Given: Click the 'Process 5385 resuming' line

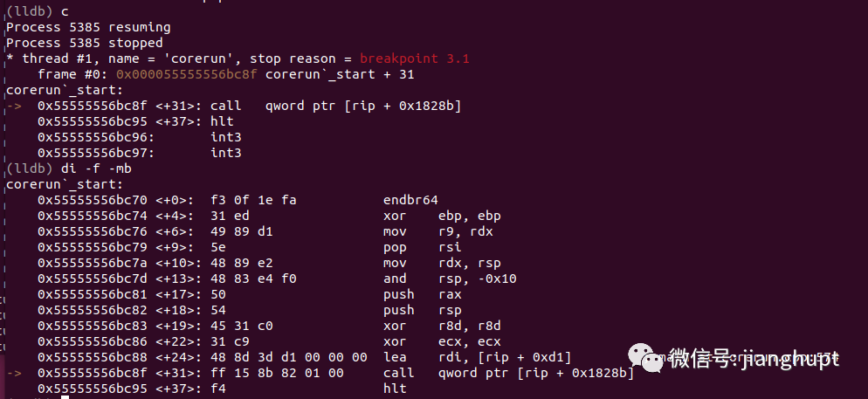Looking at the screenshot, I should [88, 27].
